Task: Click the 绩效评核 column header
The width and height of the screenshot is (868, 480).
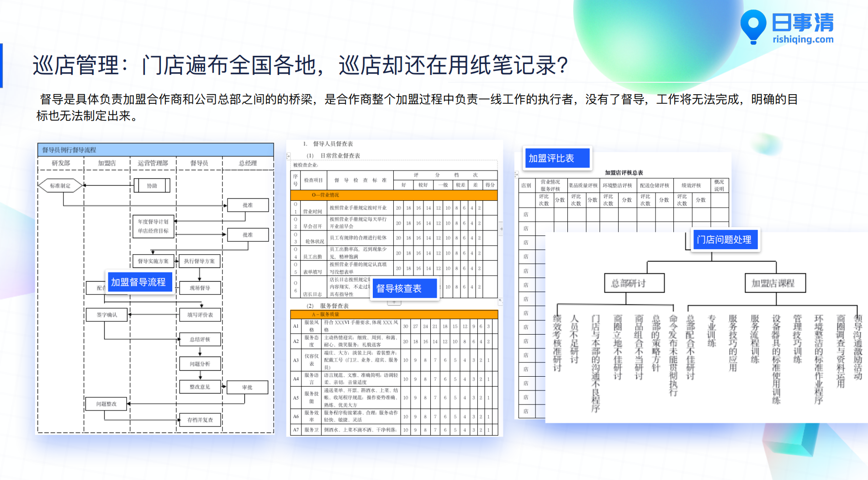Action: coord(691,186)
